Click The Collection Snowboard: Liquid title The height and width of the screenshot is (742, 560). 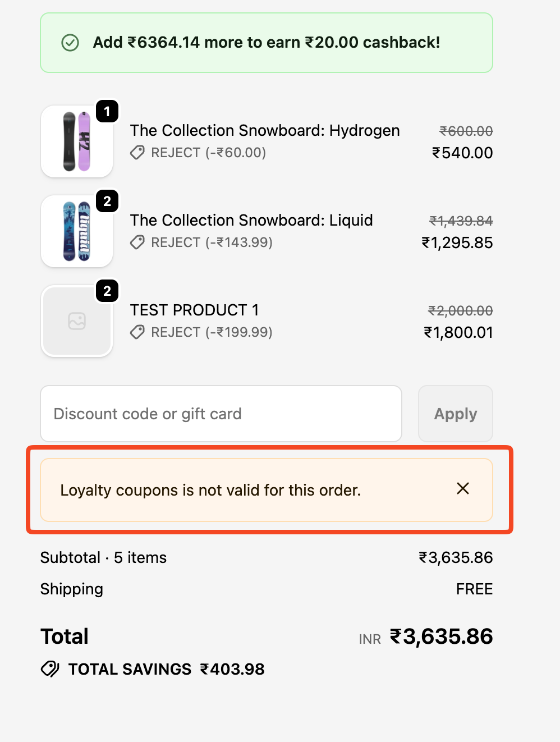click(251, 220)
